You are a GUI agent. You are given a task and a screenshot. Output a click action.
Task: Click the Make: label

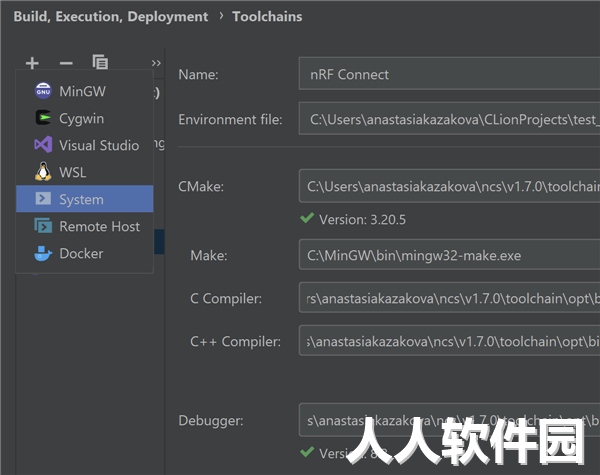click(209, 255)
